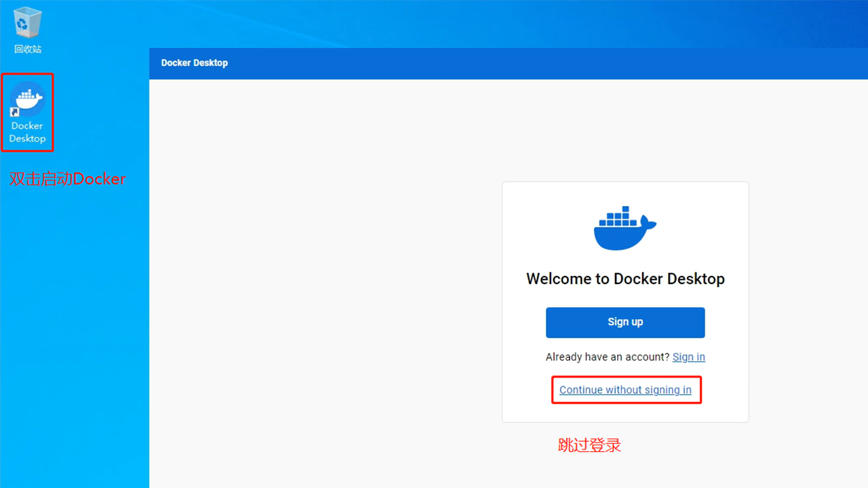Choose Continue without signing in
This screenshot has width=868, height=488.
pos(625,390)
